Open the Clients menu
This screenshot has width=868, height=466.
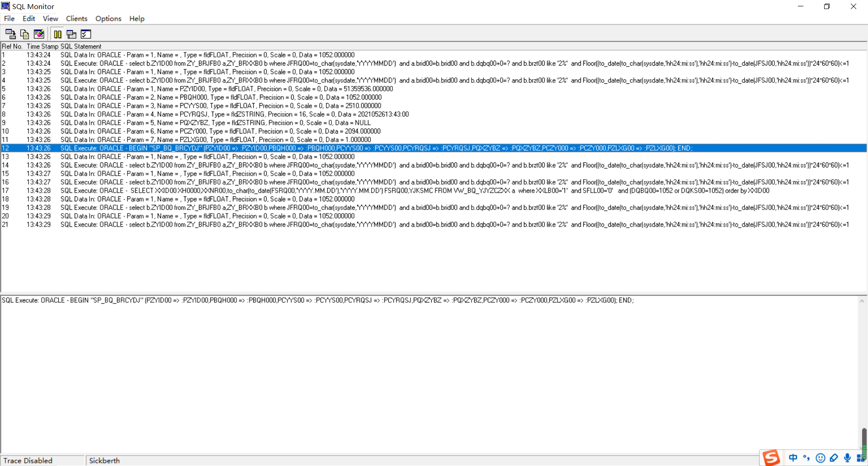click(x=77, y=19)
